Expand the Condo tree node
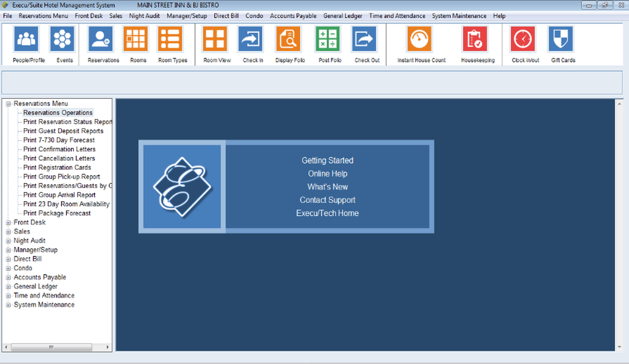This screenshot has height=364, width=629. [x=8, y=268]
